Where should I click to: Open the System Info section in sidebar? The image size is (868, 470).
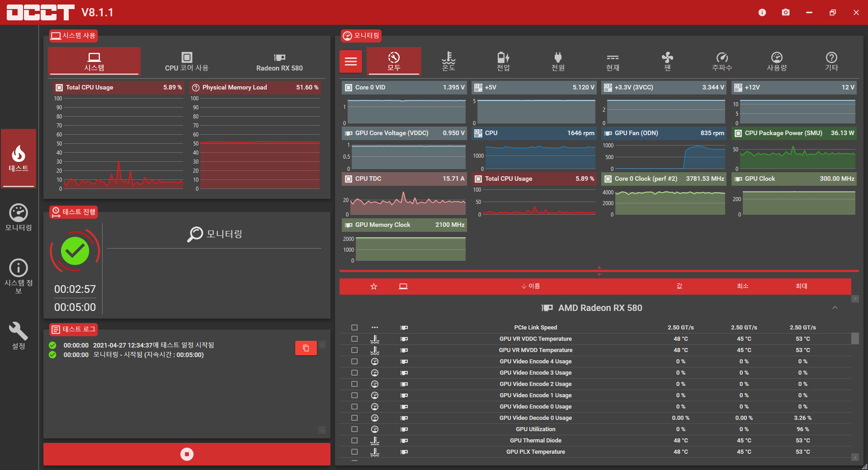(x=19, y=276)
